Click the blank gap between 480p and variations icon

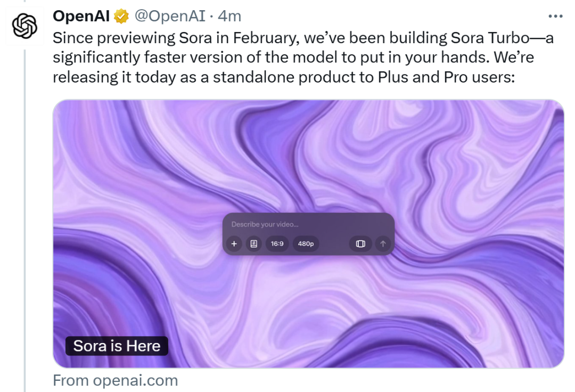[x=334, y=244]
